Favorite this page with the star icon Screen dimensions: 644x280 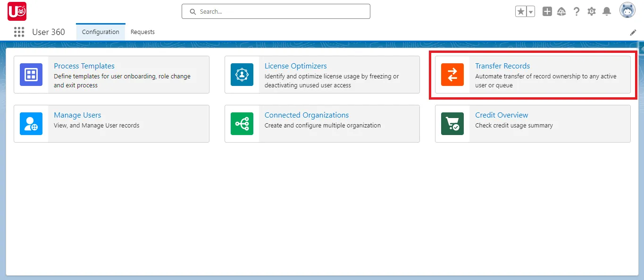point(521,11)
